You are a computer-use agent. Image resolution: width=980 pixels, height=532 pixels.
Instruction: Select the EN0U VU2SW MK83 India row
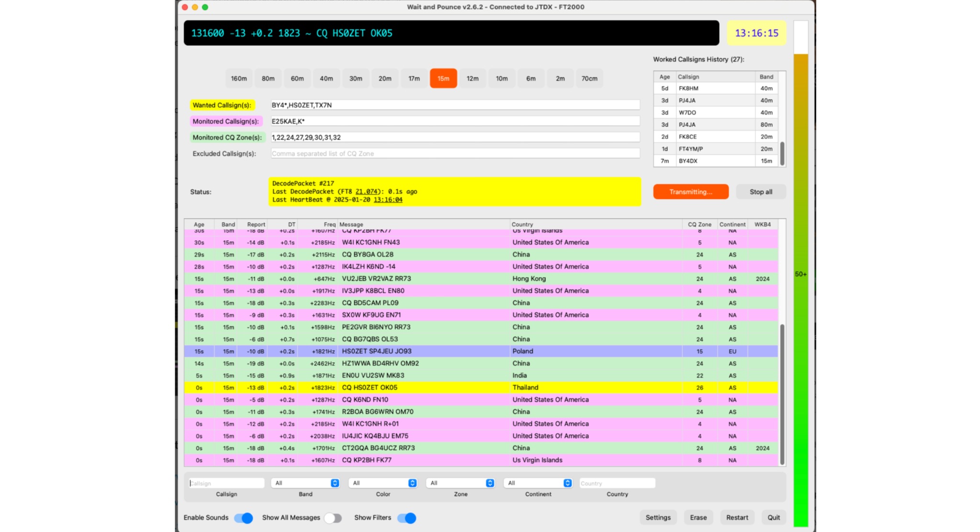pyautogui.click(x=481, y=376)
